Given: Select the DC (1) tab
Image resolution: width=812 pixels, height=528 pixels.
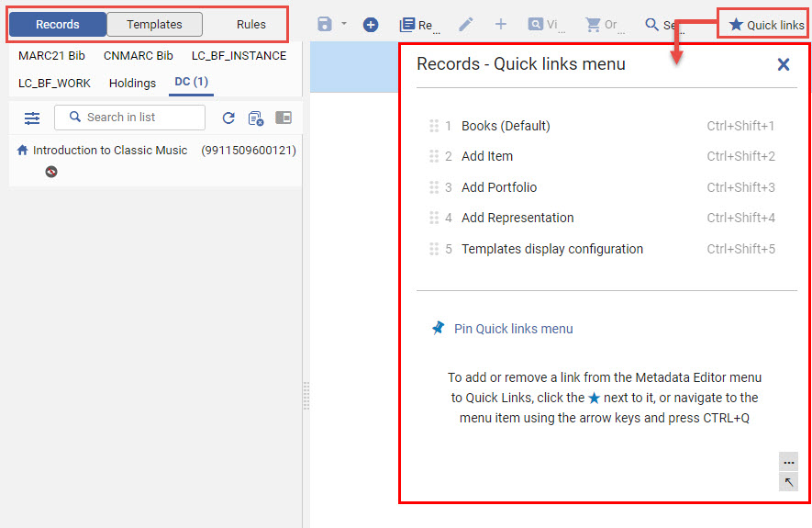Looking at the screenshot, I should [191, 83].
